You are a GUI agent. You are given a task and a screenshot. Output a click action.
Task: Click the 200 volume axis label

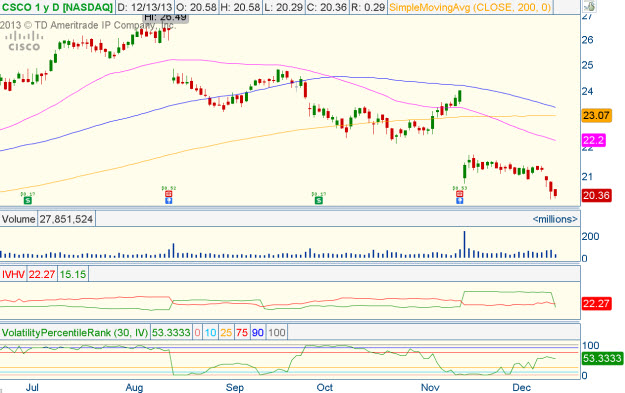pyautogui.click(x=590, y=236)
